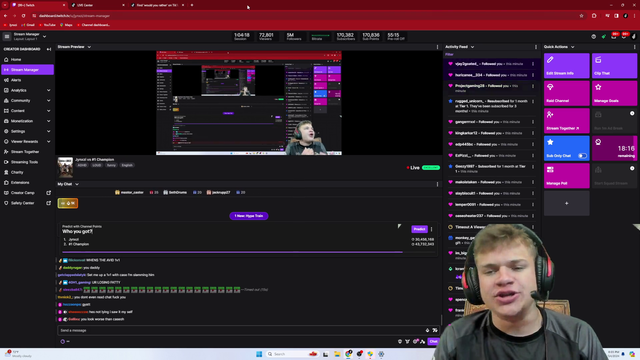Open more options for kingkarkar12 follow event
The width and height of the screenshot is (640, 360).
click(x=533, y=133)
